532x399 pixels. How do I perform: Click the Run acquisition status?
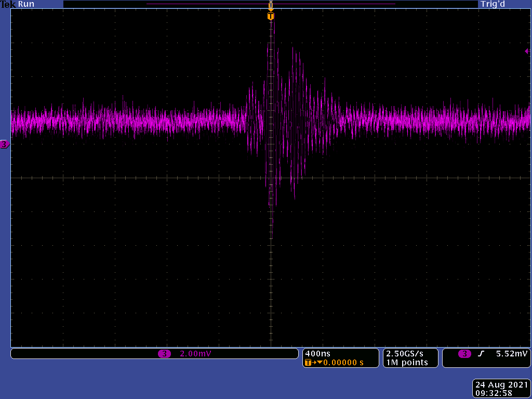pyautogui.click(x=26, y=4)
